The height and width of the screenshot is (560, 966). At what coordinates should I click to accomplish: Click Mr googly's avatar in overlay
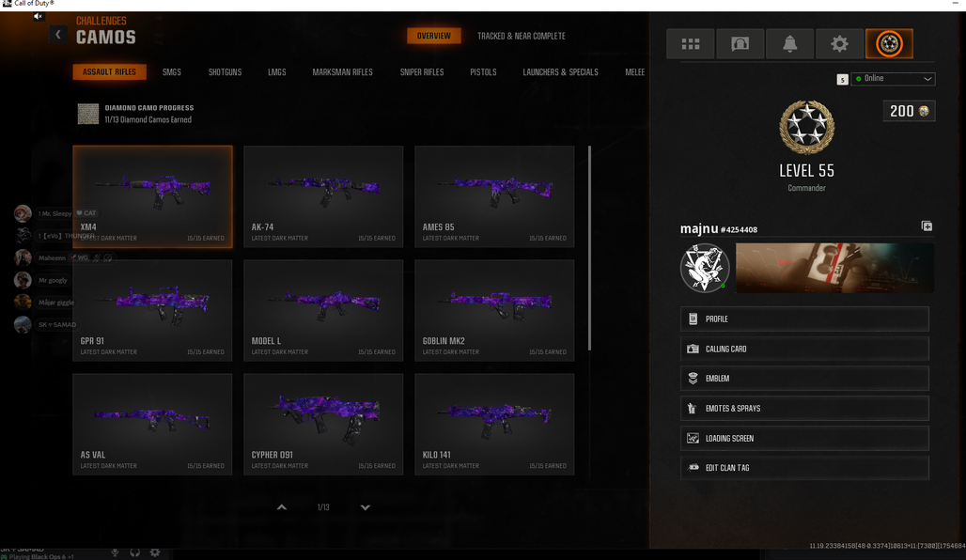(23, 280)
